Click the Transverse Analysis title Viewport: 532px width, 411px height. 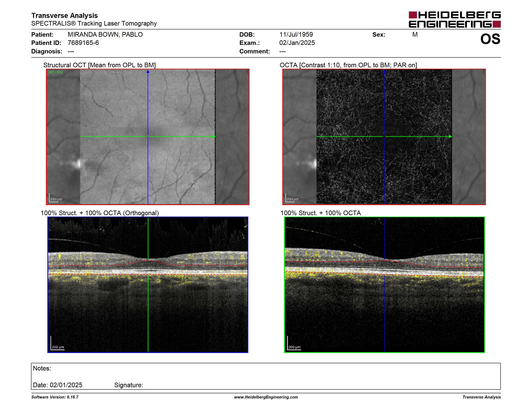(x=64, y=16)
